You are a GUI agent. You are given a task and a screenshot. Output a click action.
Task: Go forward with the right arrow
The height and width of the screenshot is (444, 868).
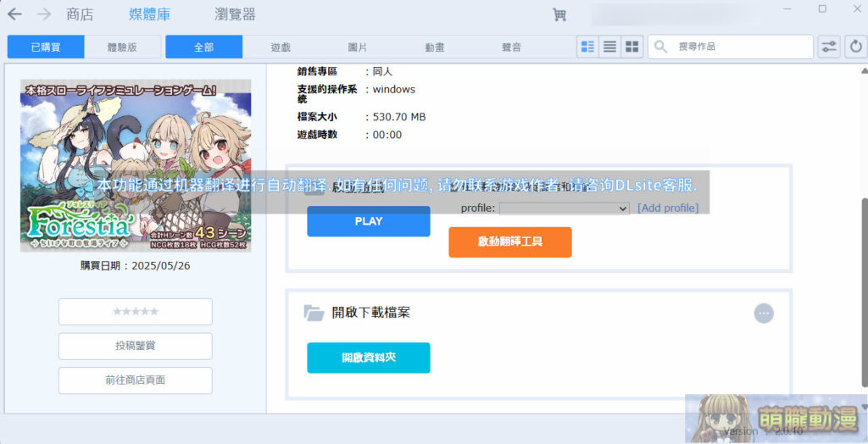44,14
